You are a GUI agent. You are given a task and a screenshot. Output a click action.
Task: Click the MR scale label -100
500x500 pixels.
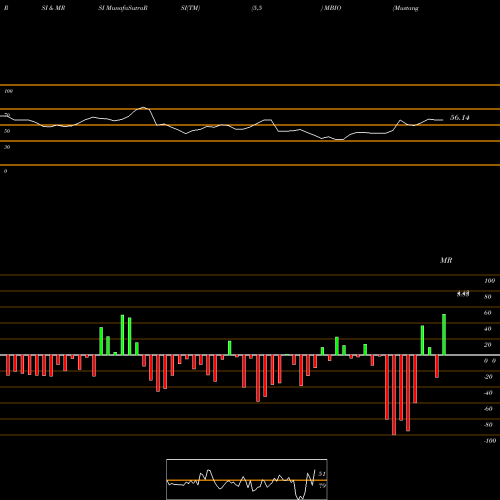[490, 441]
